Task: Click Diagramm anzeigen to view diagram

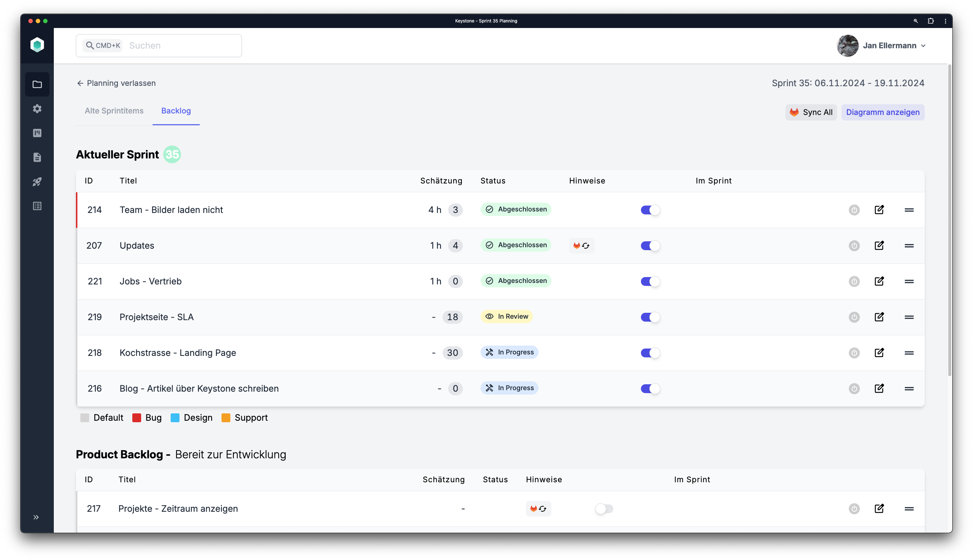Action: [883, 112]
